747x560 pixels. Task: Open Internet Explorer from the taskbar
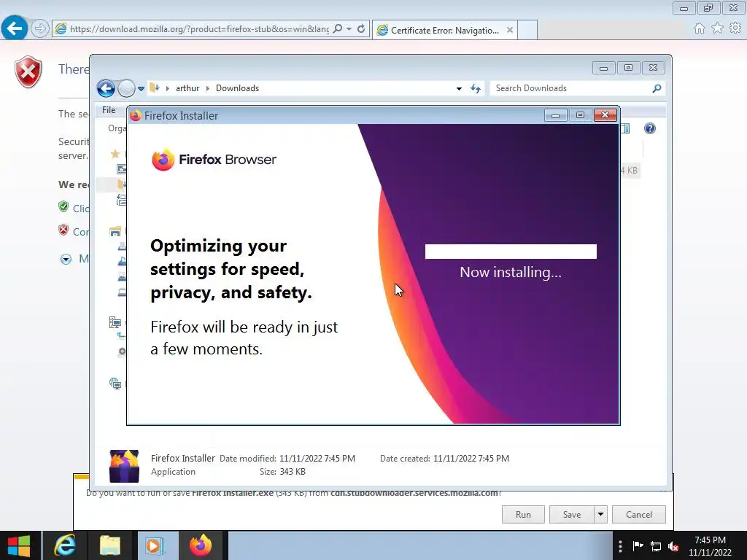pyautogui.click(x=65, y=545)
